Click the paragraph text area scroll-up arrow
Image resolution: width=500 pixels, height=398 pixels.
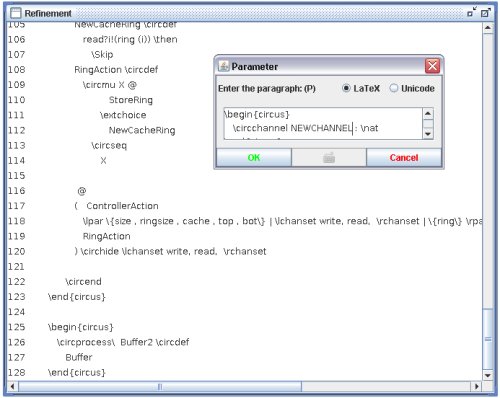click(428, 114)
